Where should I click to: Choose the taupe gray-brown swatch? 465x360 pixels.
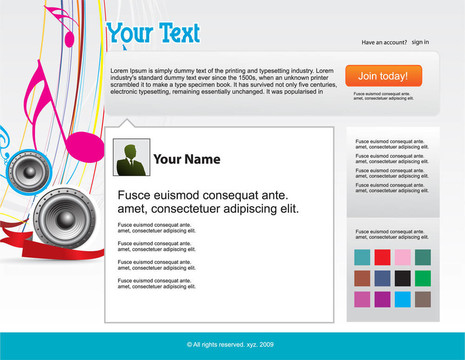pos(423,299)
